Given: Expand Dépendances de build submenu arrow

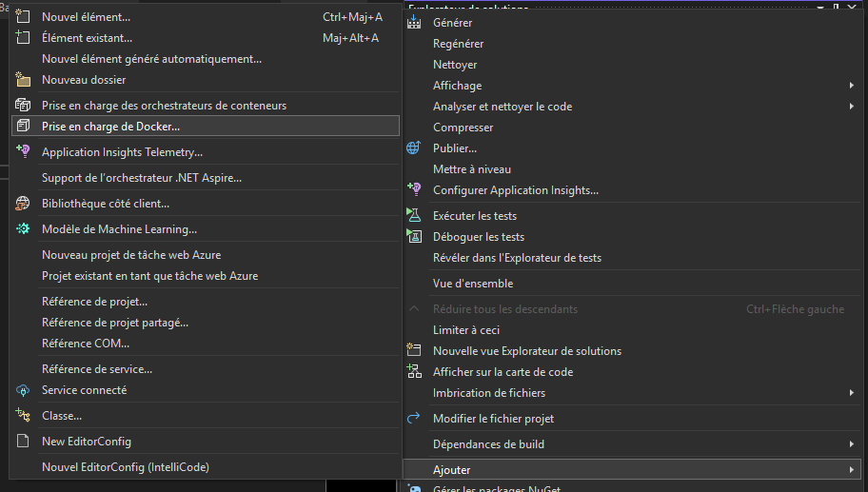Looking at the screenshot, I should pyautogui.click(x=852, y=443).
